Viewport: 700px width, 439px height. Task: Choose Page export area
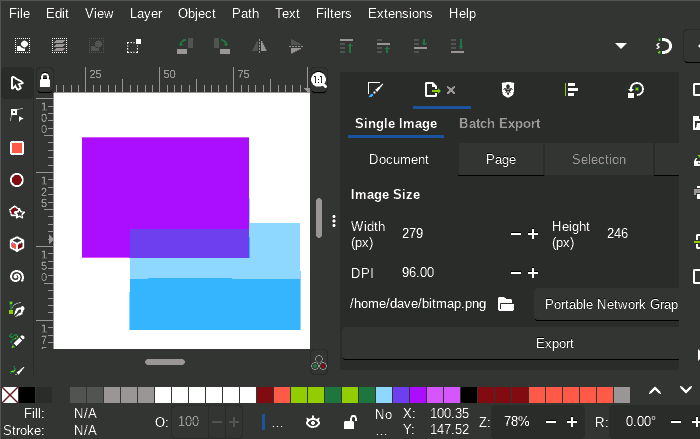point(501,159)
